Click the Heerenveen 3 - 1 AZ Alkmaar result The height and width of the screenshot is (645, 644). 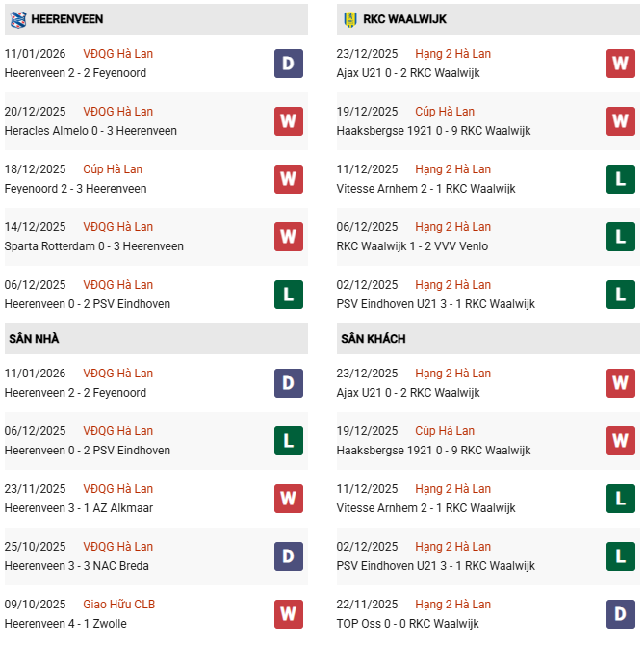point(79,508)
